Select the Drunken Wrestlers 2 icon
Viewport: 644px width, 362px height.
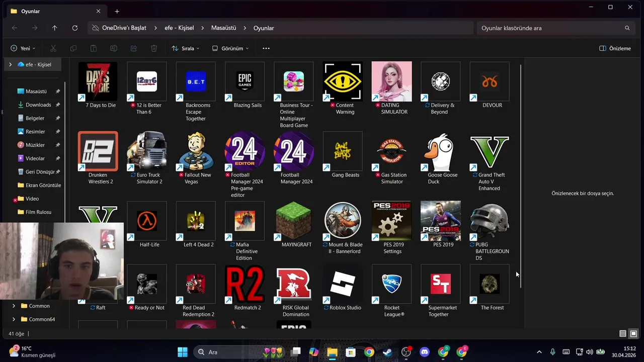click(98, 151)
